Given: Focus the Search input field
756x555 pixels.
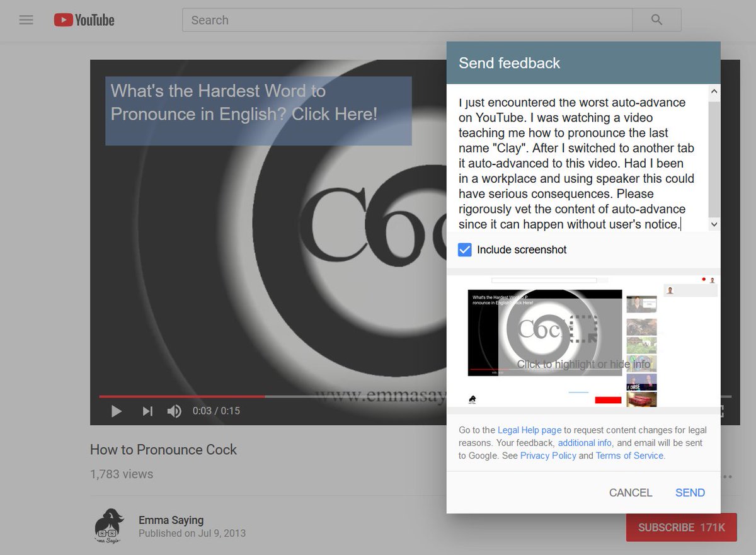Looking at the screenshot, I should point(407,20).
